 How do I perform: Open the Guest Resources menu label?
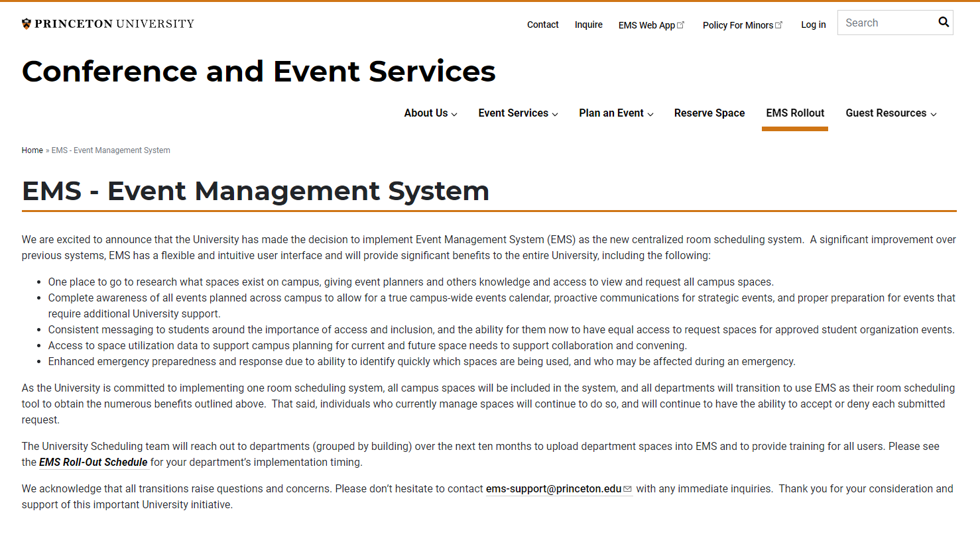[x=886, y=113]
